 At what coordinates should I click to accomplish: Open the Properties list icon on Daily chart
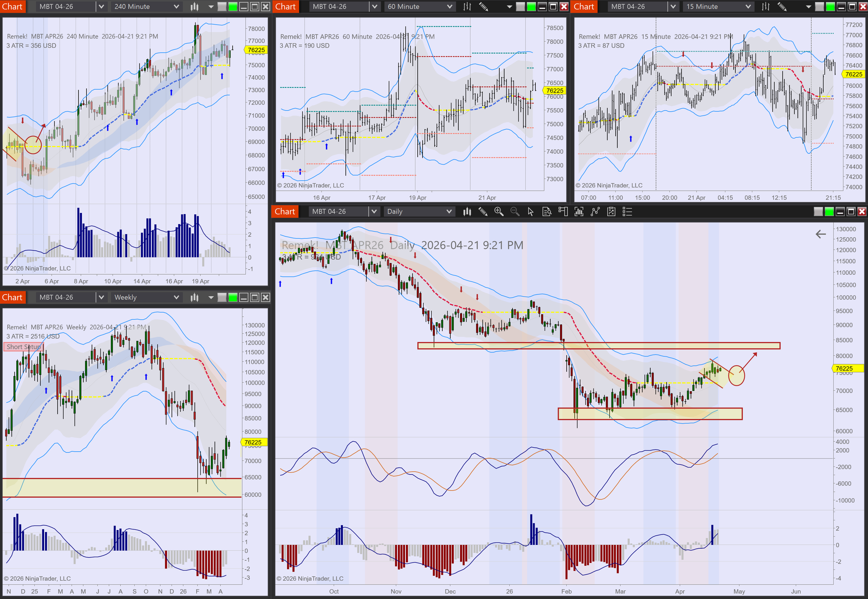[627, 212]
